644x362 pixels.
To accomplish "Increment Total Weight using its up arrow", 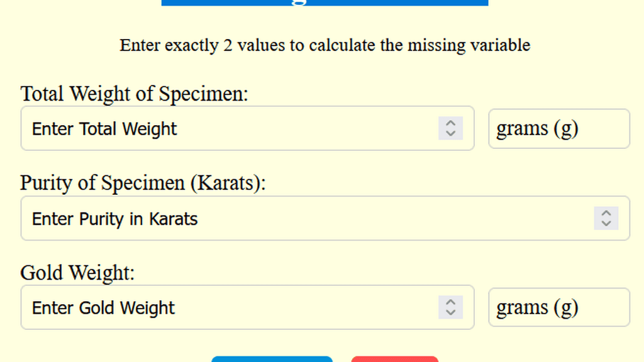I will [x=451, y=124].
